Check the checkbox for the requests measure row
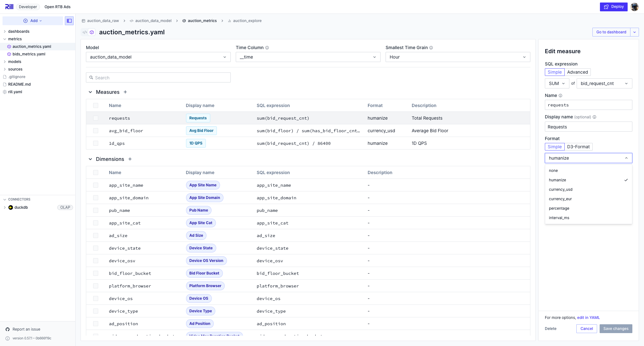 tap(96, 118)
